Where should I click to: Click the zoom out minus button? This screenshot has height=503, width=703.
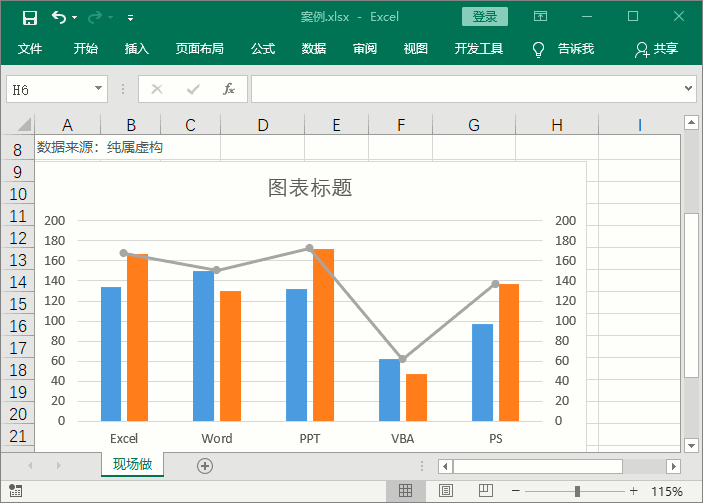tap(516, 491)
